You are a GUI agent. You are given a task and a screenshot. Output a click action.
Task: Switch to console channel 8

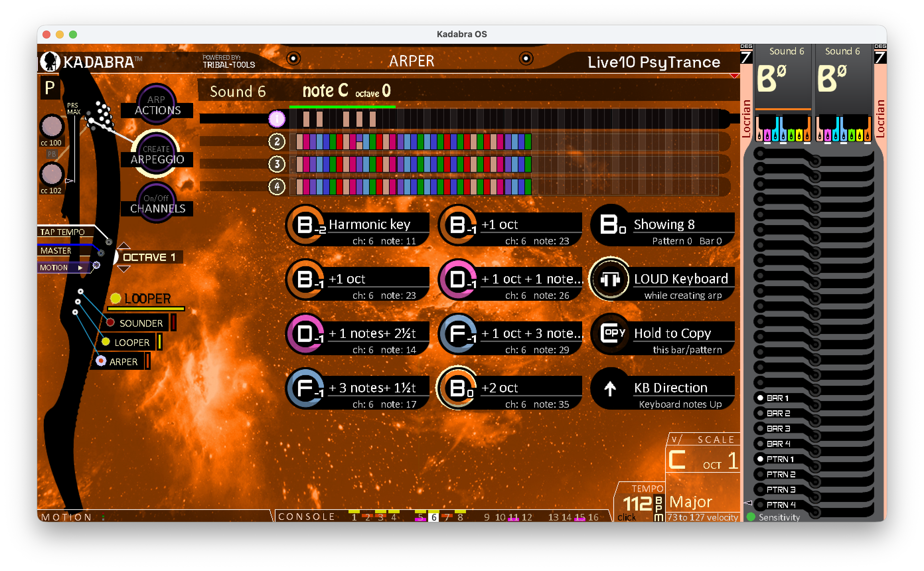(x=460, y=517)
